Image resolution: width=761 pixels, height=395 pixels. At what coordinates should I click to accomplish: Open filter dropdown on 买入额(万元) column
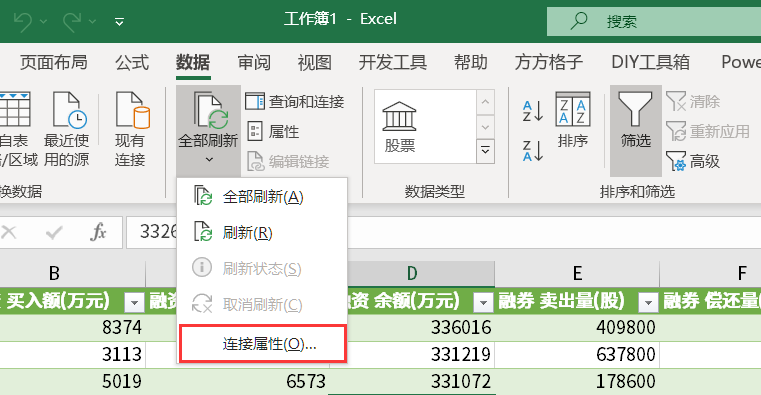tap(134, 302)
